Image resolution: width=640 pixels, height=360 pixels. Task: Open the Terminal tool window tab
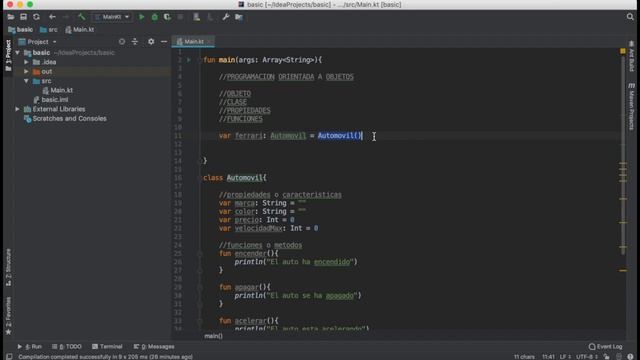tap(107, 347)
